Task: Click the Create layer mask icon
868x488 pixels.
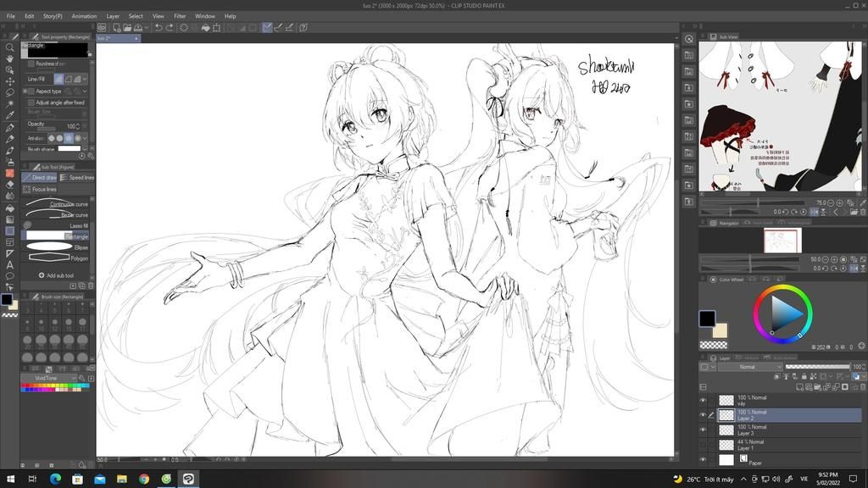Action: (845, 386)
